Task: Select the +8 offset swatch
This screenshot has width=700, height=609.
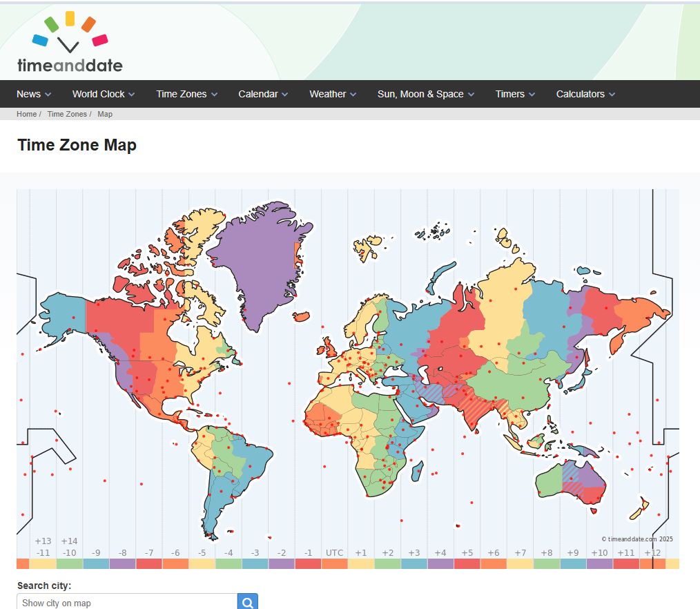Action: click(x=547, y=563)
